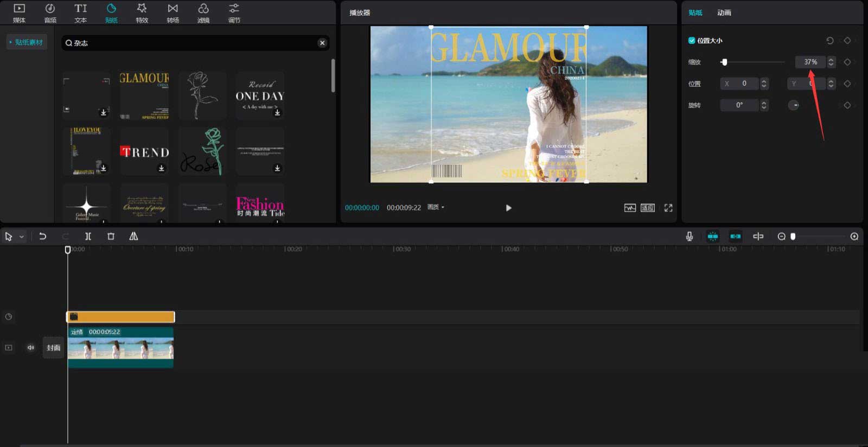The width and height of the screenshot is (868, 447).
Task: Select the green Rose sticker thumbnail
Action: (202, 151)
